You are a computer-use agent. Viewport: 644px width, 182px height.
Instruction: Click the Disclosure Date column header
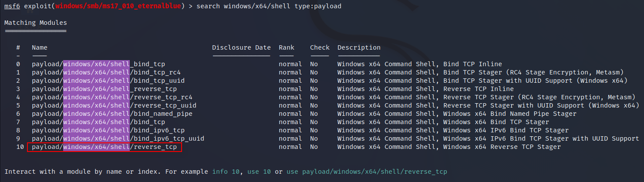click(241, 47)
